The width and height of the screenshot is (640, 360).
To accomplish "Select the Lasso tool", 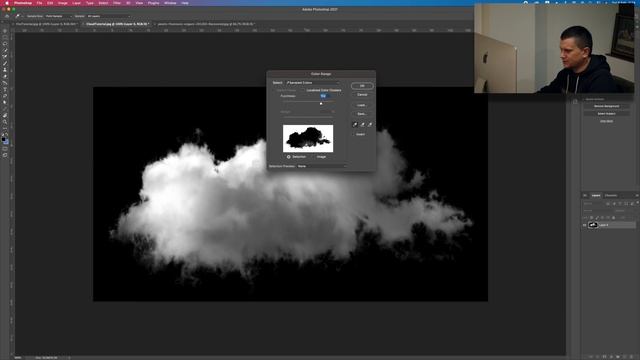I will (x=5, y=44).
